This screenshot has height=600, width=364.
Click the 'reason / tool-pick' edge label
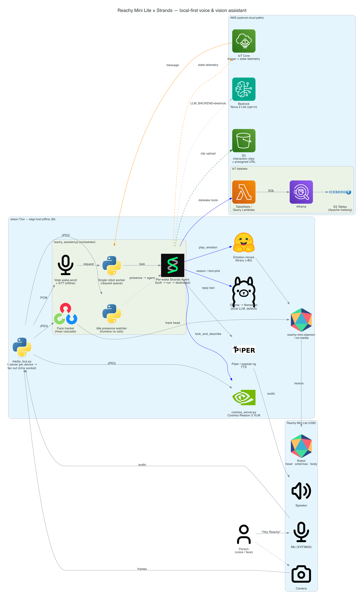[x=208, y=271]
